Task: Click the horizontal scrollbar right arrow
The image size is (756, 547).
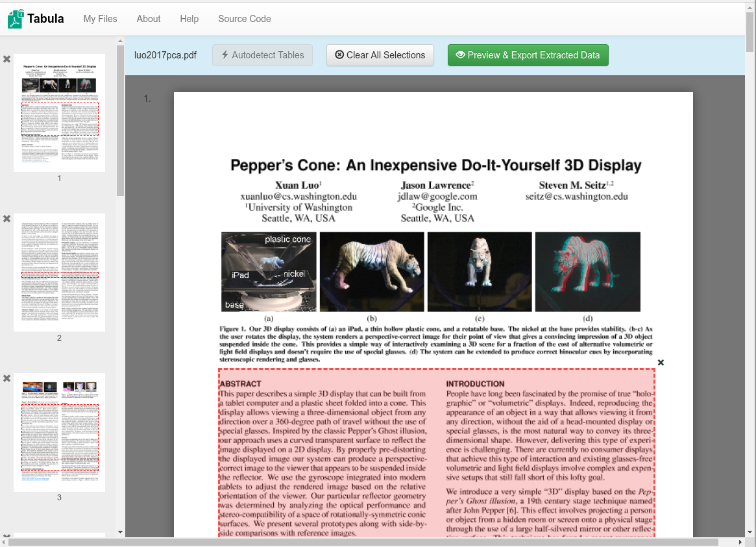Action: pyautogui.click(x=740, y=542)
